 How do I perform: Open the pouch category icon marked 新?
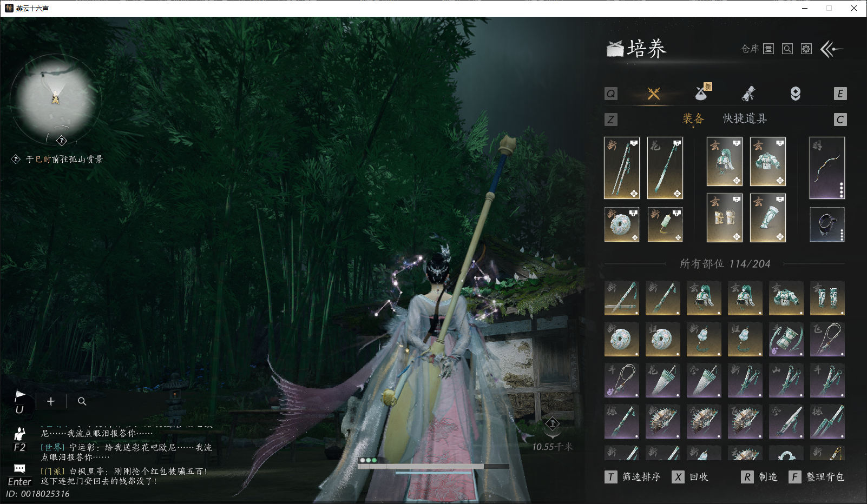tap(702, 92)
